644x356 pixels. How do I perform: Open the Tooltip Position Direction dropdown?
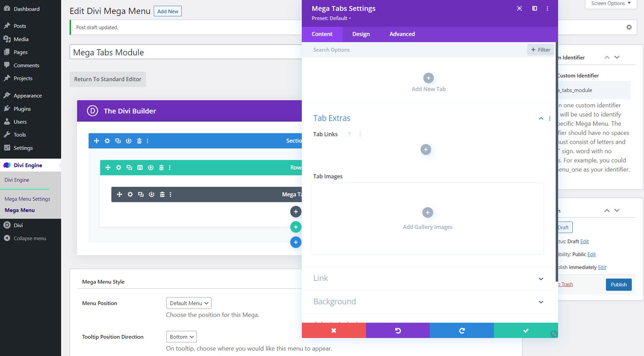coord(181,337)
